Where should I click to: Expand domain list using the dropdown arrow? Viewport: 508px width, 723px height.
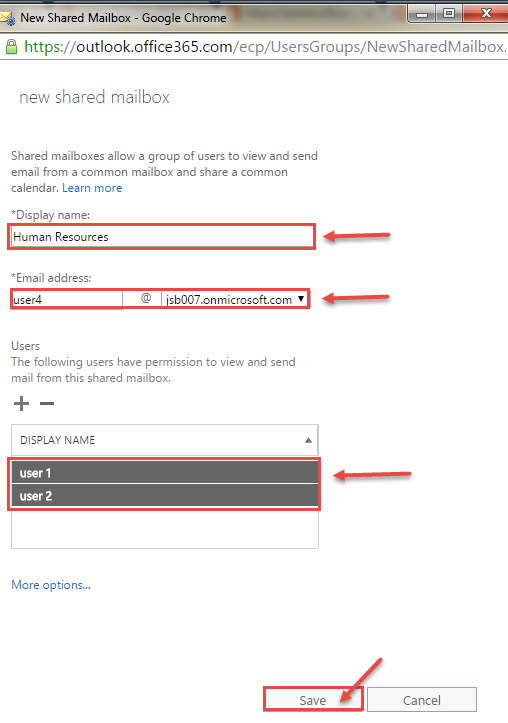(301, 299)
